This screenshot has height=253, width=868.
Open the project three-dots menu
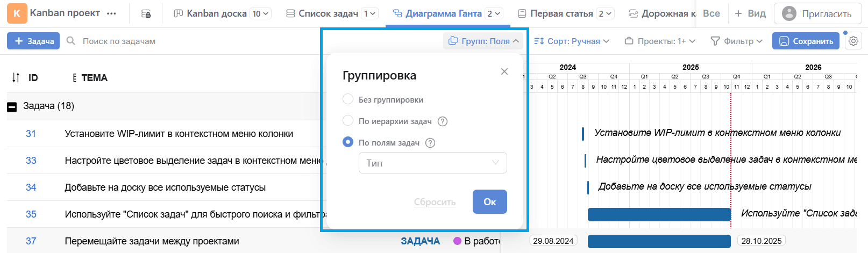coord(111,13)
